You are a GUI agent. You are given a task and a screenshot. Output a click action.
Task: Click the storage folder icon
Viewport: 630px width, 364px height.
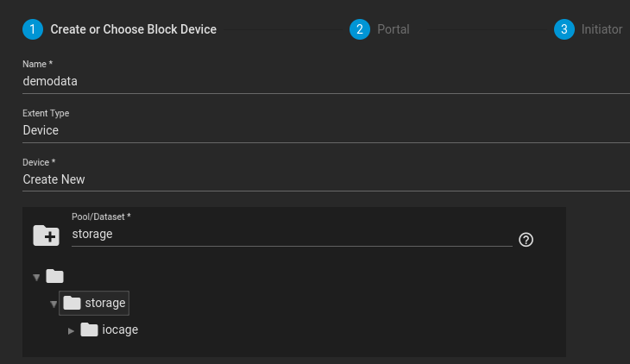[x=72, y=303]
